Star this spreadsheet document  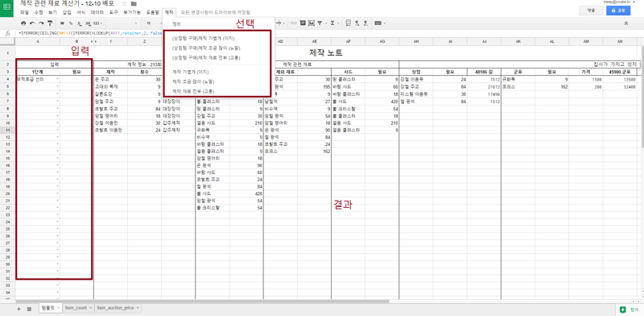pyautogui.click(x=125, y=4)
